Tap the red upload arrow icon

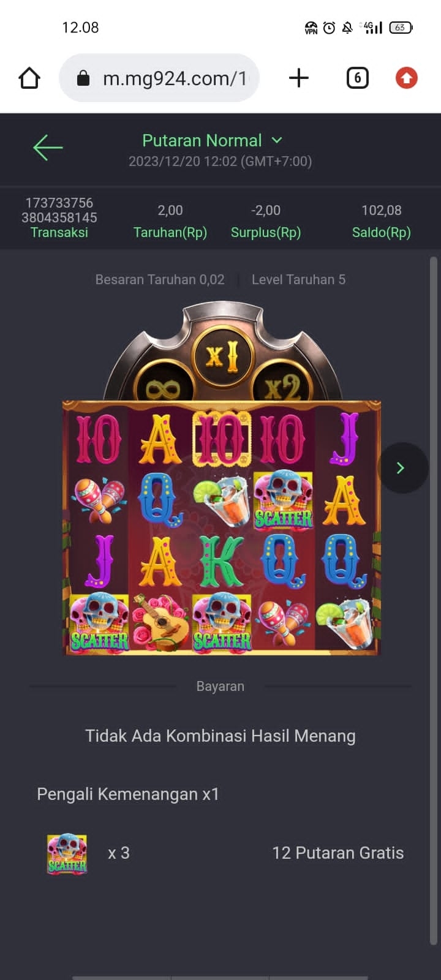(406, 78)
